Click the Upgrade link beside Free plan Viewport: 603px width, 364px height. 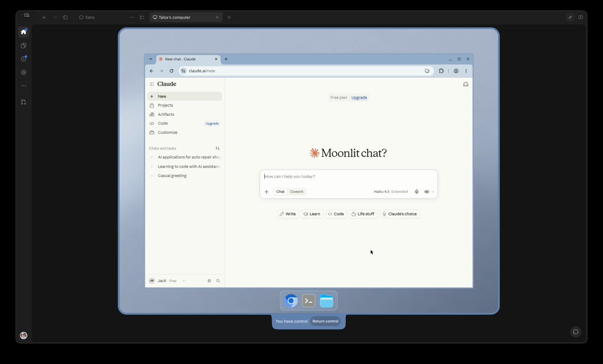[359, 97]
